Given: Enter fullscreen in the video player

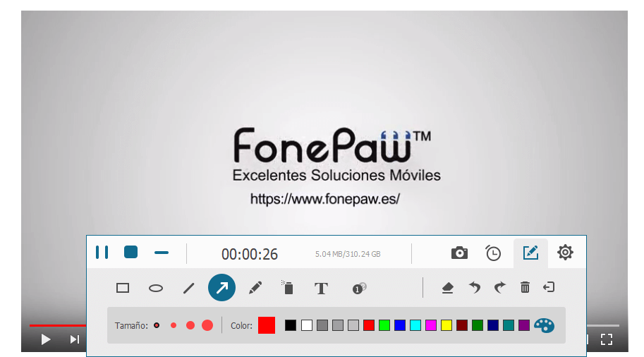Looking at the screenshot, I should (x=607, y=339).
